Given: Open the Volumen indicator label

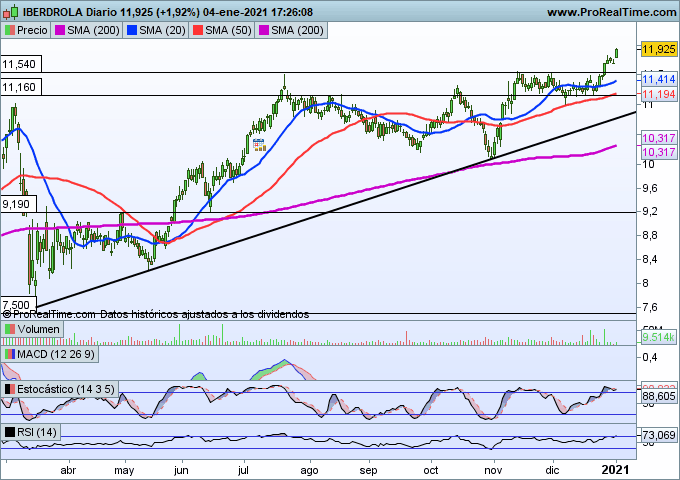Looking at the screenshot, I should [x=39, y=330].
